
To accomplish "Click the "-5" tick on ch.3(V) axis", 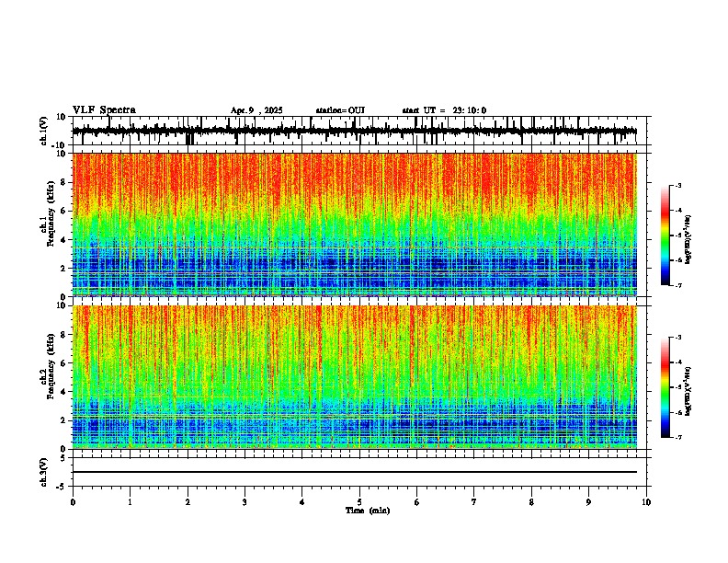I will 62,487.
